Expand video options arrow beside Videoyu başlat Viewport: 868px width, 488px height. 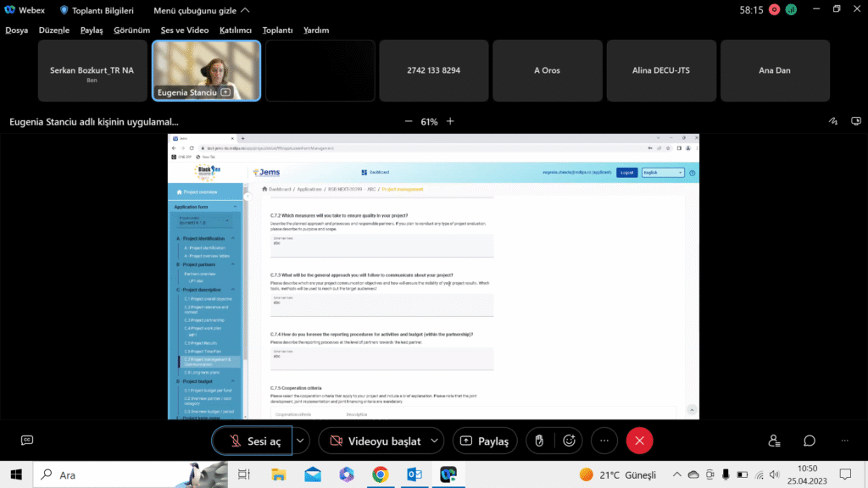click(x=436, y=441)
